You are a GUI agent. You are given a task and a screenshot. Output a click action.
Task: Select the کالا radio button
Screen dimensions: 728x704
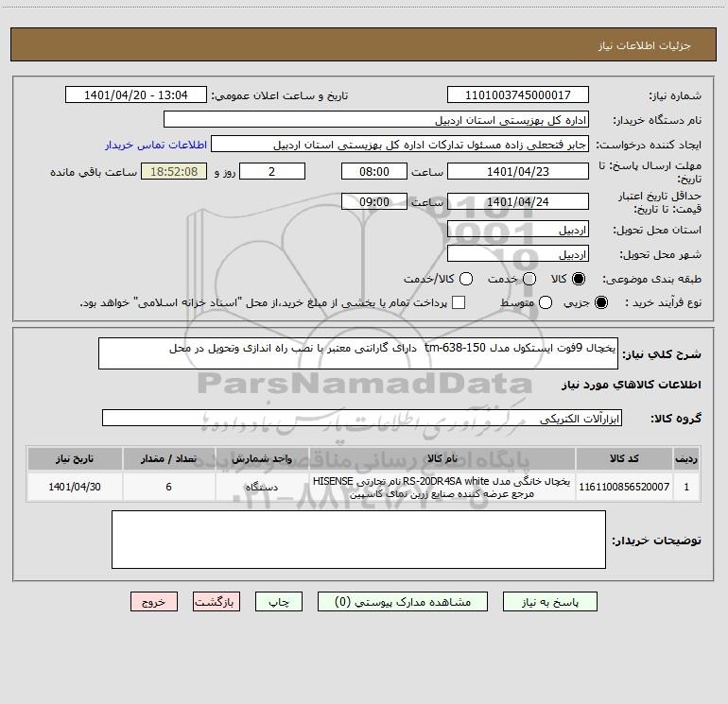click(579, 279)
